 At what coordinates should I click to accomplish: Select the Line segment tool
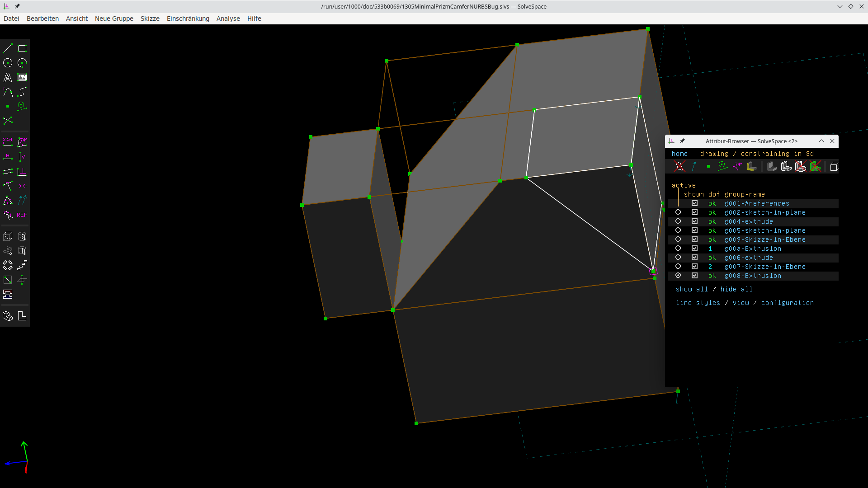[x=7, y=48]
